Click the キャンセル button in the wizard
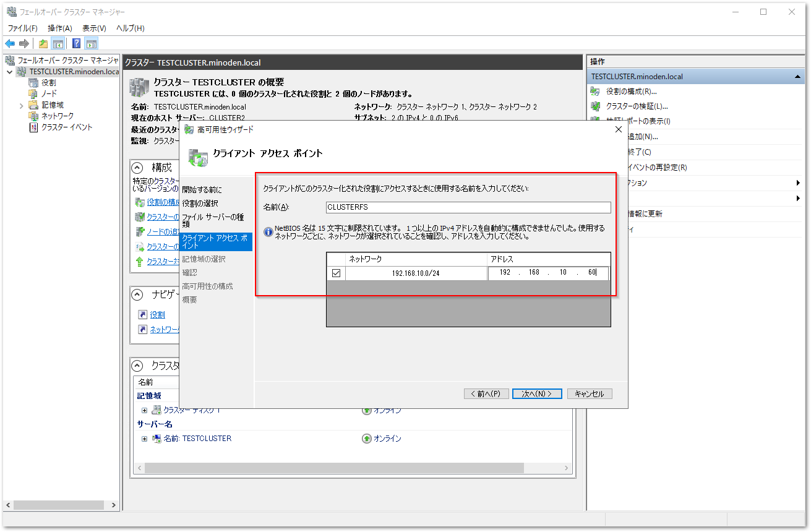 pos(590,394)
